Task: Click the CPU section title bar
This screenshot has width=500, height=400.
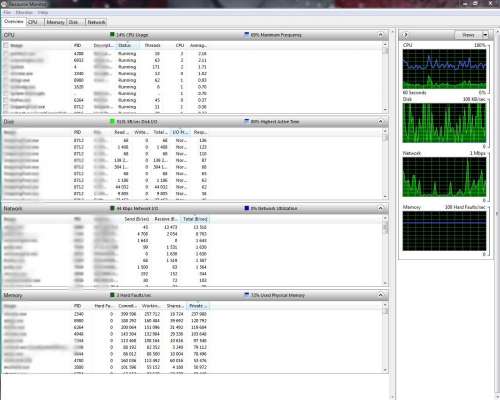Action: [x=195, y=35]
